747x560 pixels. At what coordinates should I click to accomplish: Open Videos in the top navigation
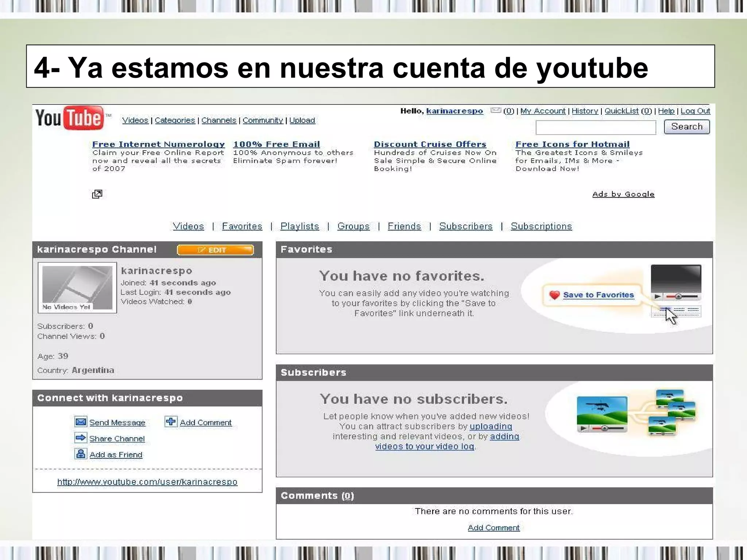coord(135,120)
